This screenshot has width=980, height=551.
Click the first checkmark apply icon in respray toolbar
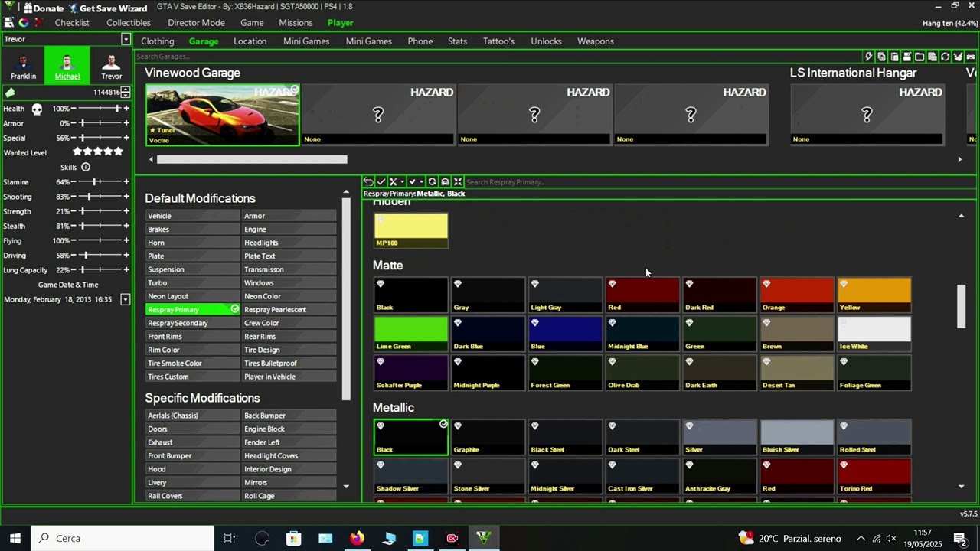381,182
